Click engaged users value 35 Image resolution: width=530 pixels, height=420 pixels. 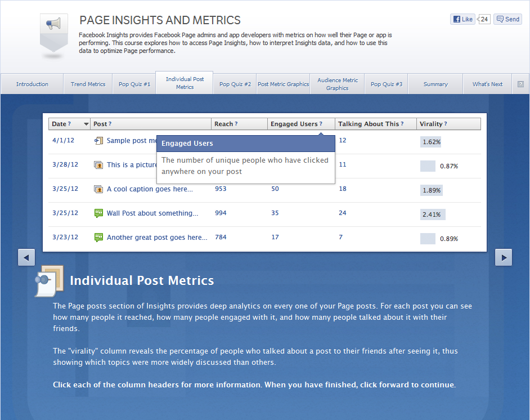[275, 213]
